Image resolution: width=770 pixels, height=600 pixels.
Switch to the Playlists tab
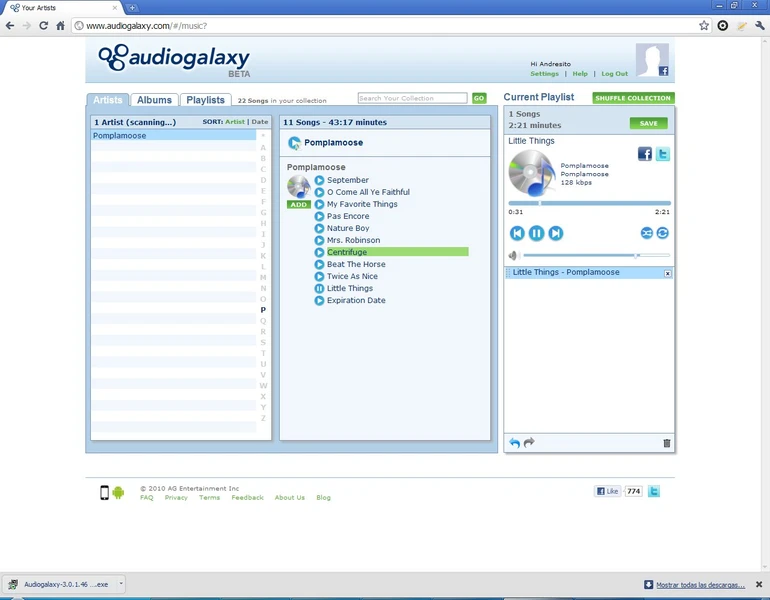[205, 100]
